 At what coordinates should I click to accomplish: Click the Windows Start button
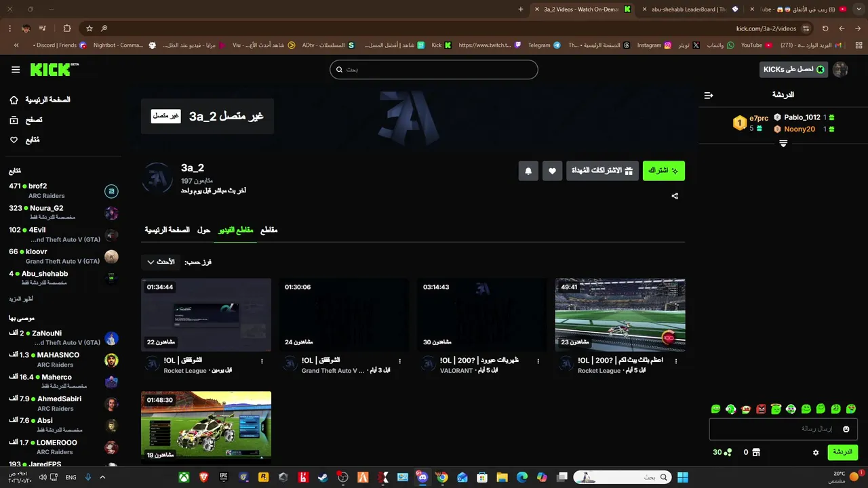point(682,477)
